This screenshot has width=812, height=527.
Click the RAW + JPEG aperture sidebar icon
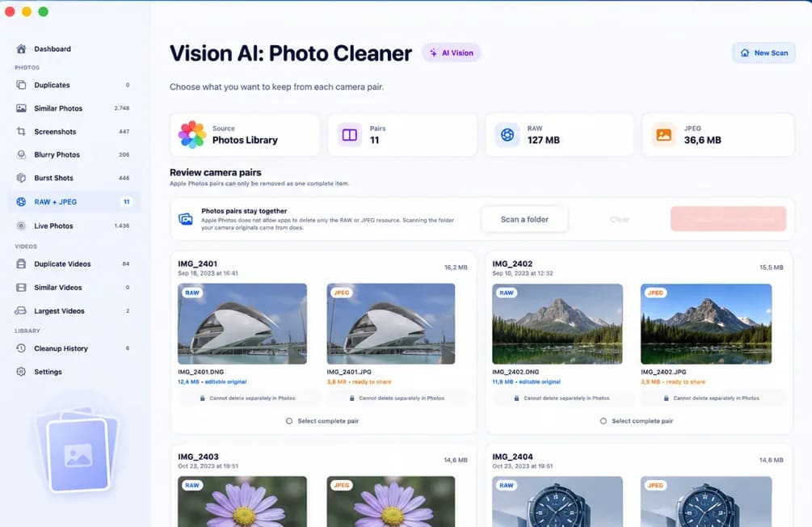pyautogui.click(x=21, y=201)
